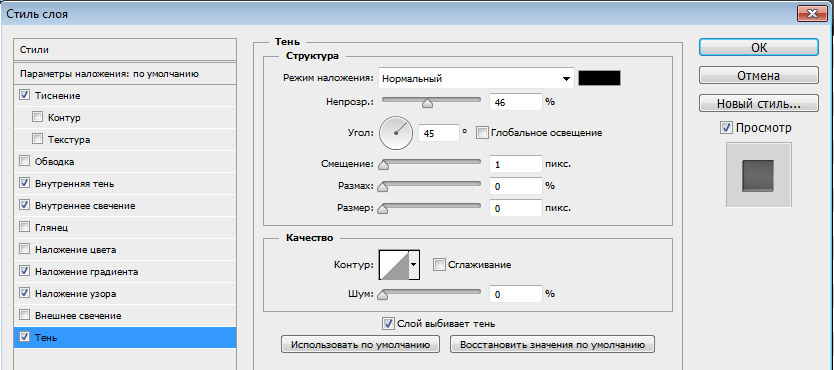
Task: Select the Тиснение row label
Action: pyautogui.click(x=57, y=96)
